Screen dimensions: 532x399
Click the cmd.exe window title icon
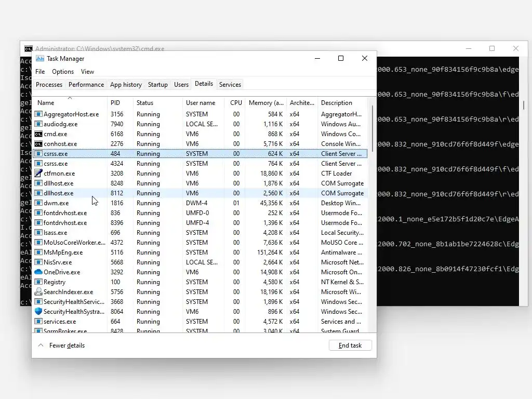[29, 49]
